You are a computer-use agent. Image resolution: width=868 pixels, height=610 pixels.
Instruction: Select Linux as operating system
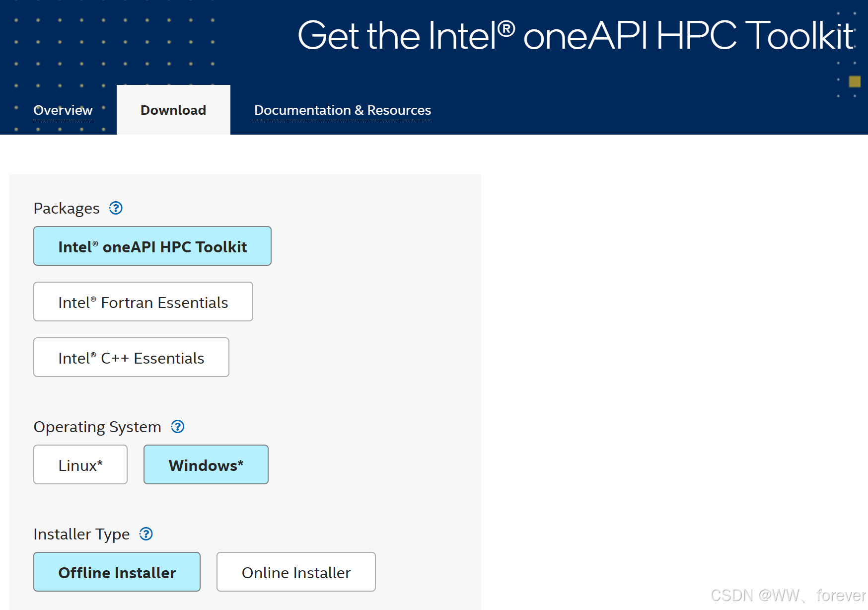coord(80,464)
